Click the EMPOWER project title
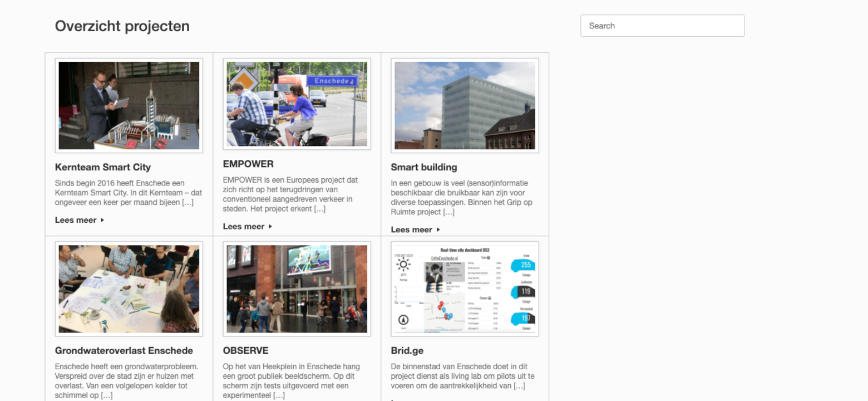 248,164
